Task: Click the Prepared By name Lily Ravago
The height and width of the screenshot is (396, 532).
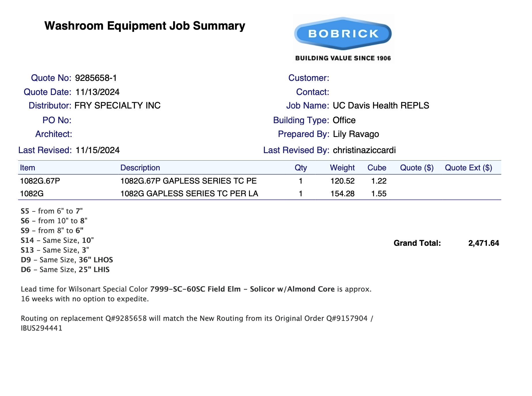Action: (356, 134)
